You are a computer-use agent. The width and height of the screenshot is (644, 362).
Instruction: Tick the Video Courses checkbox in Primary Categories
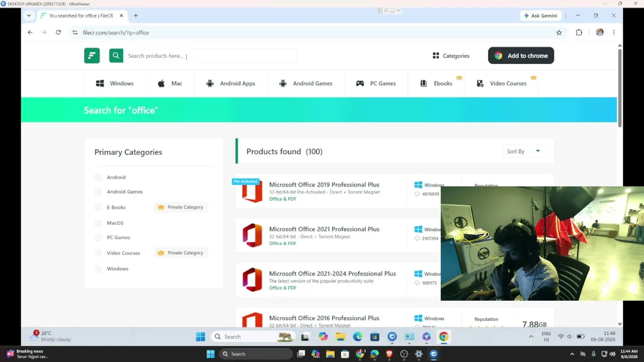coord(98,253)
